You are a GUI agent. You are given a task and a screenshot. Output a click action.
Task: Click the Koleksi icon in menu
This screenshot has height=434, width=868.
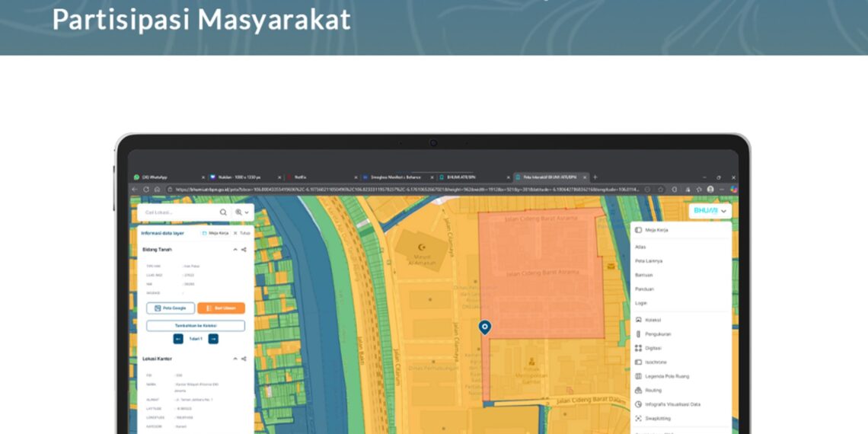pyautogui.click(x=638, y=320)
